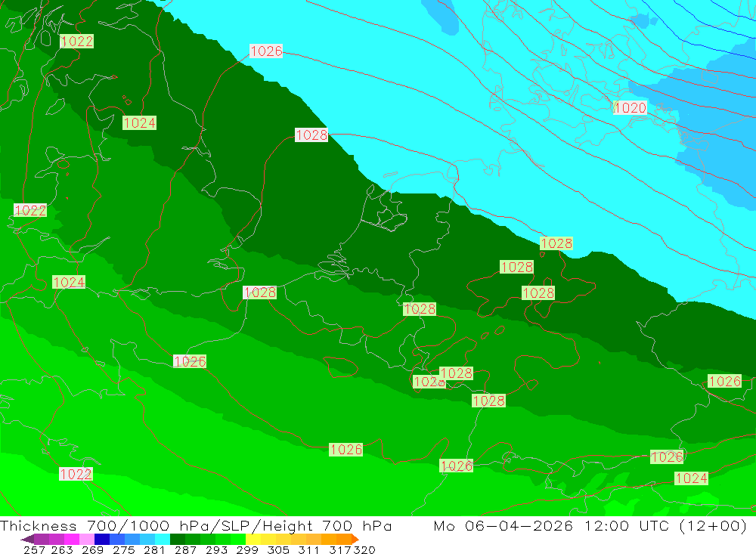Click the 287 legend value
Image resolution: width=756 pixels, height=554 pixels.
click(x=186, y=549)
